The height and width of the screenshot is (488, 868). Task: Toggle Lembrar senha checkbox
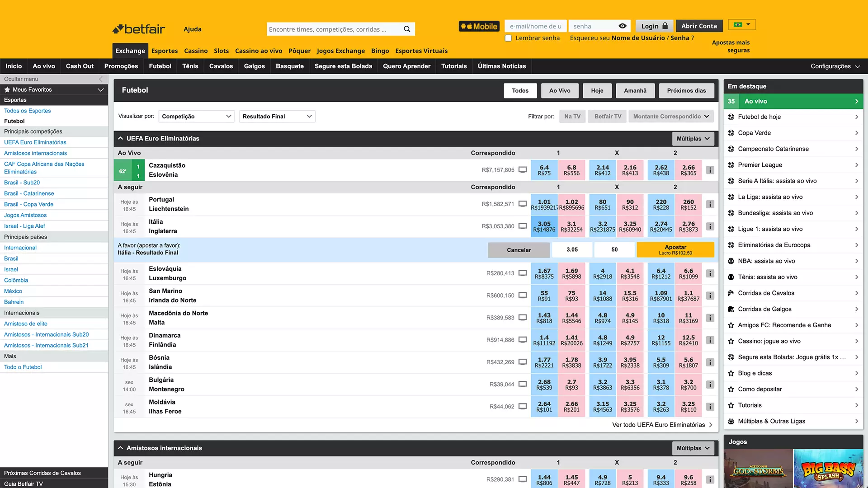click(x=508, y=38)
